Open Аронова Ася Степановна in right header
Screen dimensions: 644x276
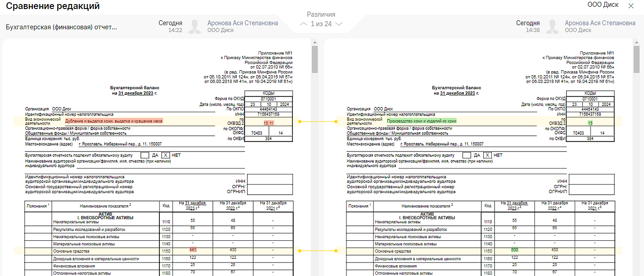point(600,23)
